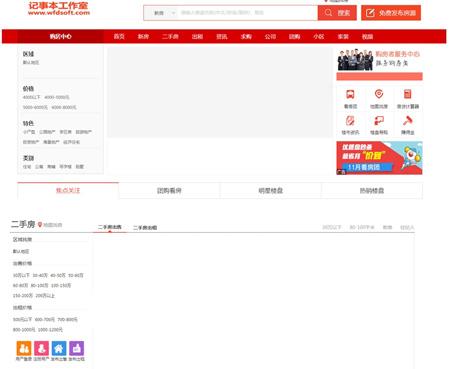Open the 团购 menu item
The width and height of the screenshot is (450, 369).
click(x=295, y=36)
